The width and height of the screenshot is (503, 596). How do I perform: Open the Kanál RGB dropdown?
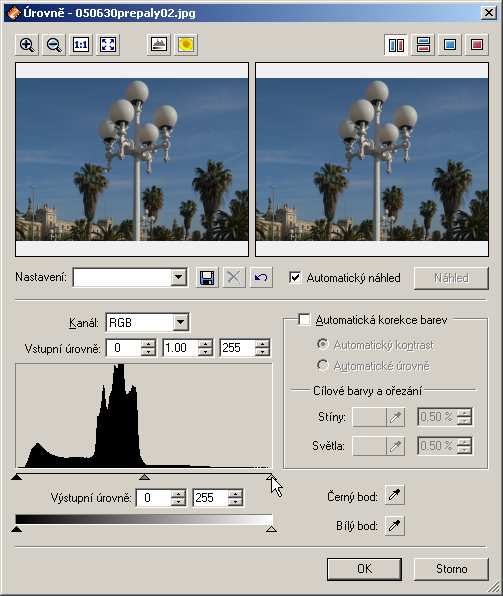(181, 323)
